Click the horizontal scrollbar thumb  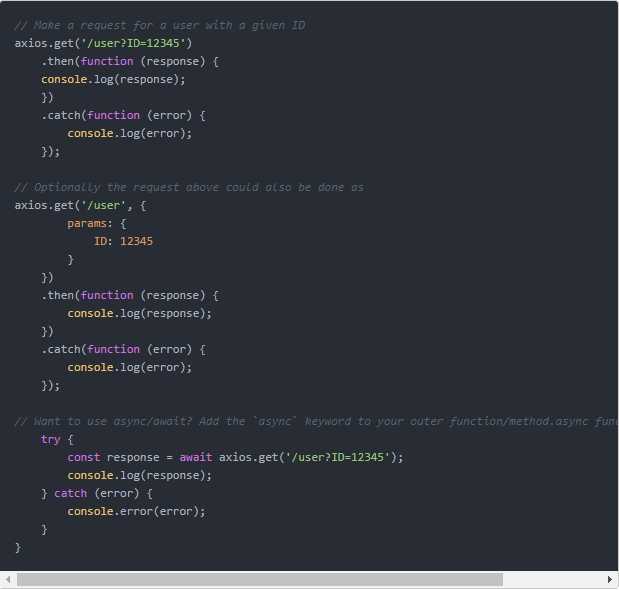click(260, 580)
